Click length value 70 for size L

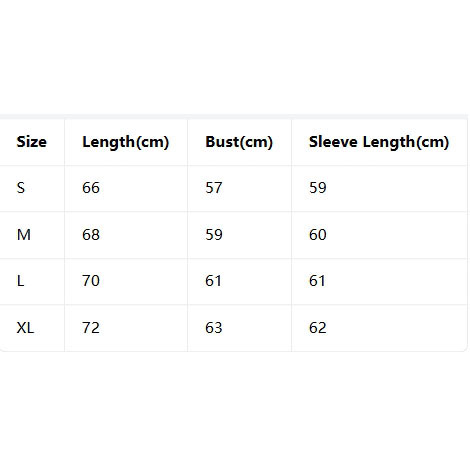coord(91,281)
